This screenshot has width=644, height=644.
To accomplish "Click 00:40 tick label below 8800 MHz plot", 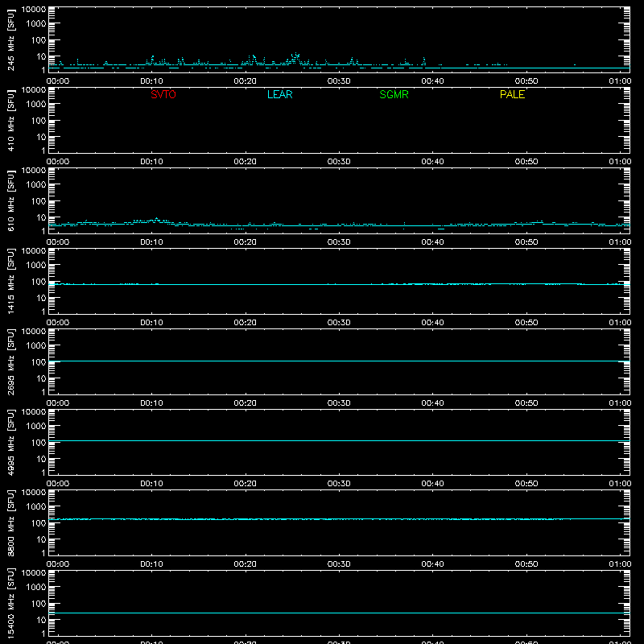I will [x=432, y=564].
